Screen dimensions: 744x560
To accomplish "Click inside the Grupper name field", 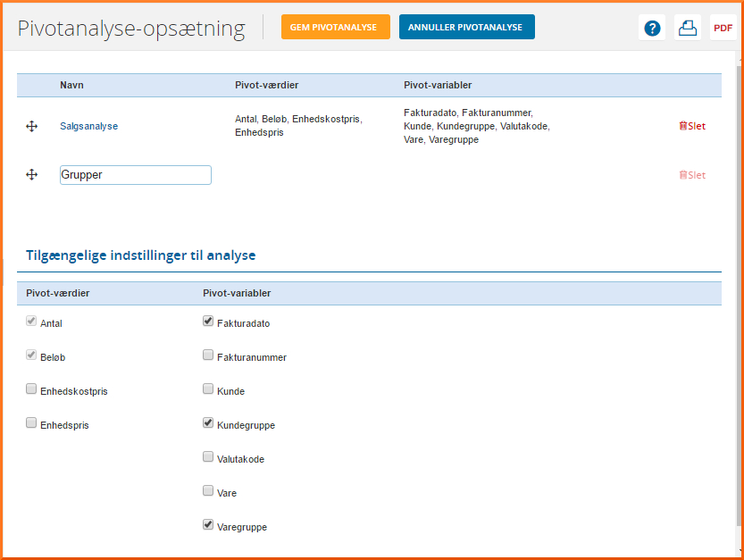I will click(135, 174).
